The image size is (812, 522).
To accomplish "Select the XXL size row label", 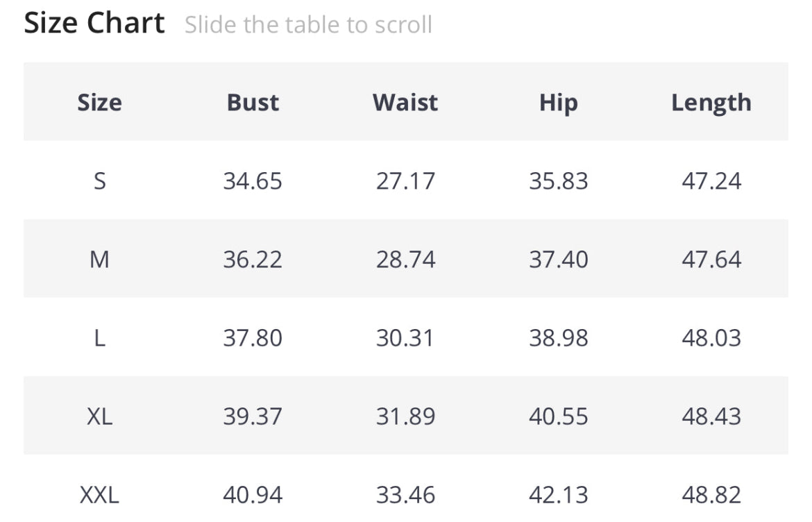I will (99, 494).
